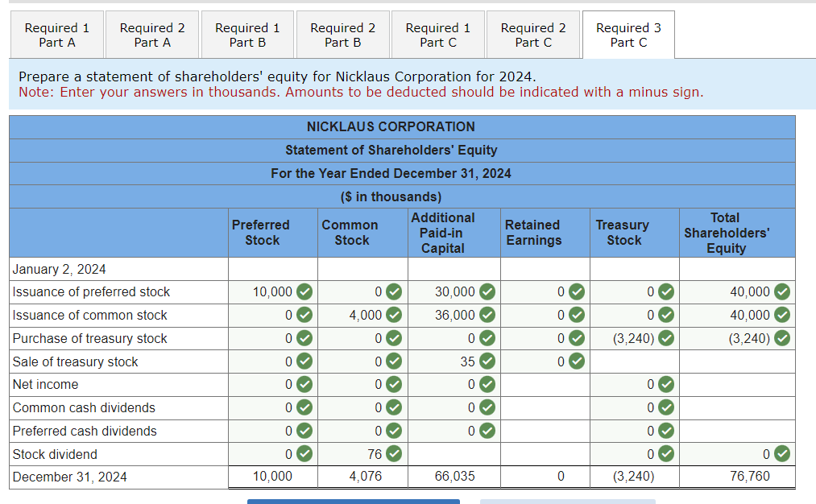816x504 pixels.
Task: Click empty Sale of treasury stock treasury cell
Action: coord(635,361)
